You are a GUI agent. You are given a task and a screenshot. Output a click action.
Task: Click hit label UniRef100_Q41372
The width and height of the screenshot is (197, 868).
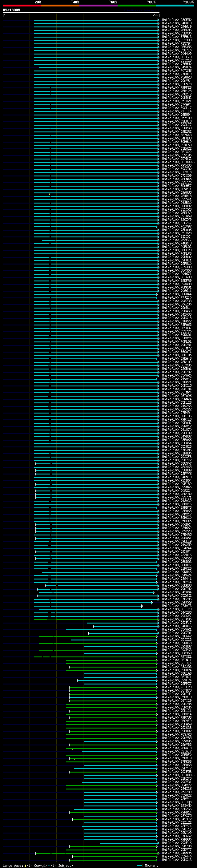pyautogui.click(x=177, y=819)
